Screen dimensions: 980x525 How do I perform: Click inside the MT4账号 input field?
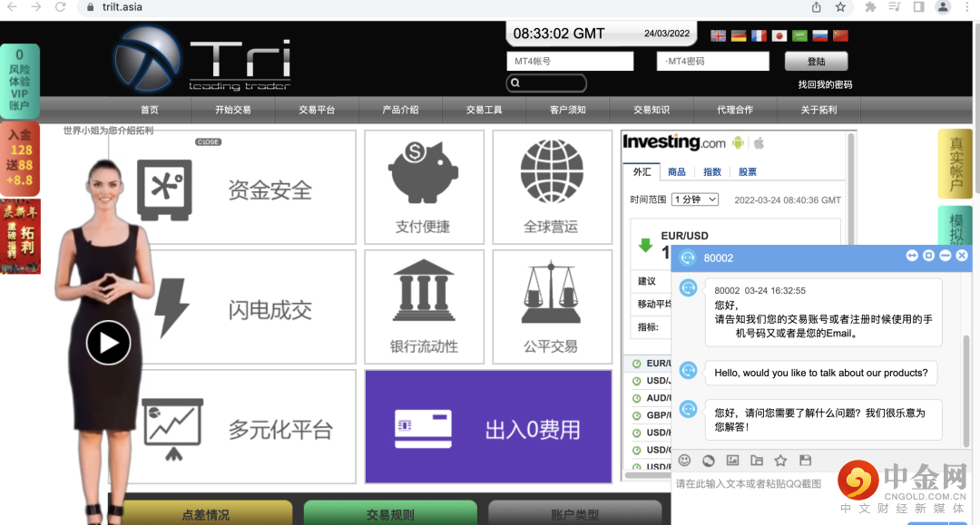coord(570,61)
